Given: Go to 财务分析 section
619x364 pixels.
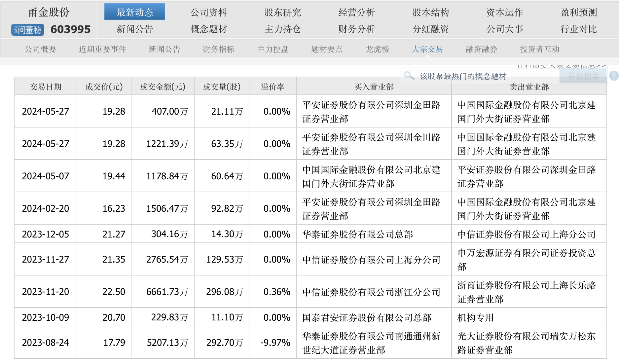Looking at the screenshot, I should (357, 29).
